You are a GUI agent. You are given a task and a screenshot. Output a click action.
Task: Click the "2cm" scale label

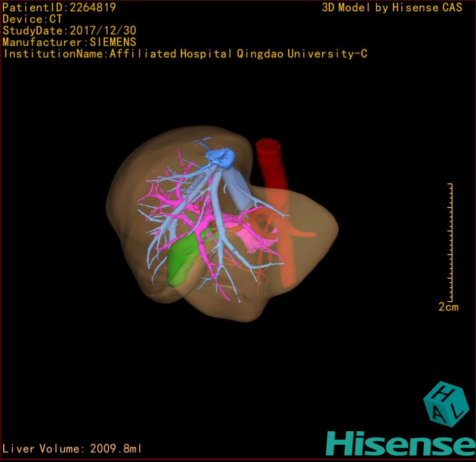point(448,307)
